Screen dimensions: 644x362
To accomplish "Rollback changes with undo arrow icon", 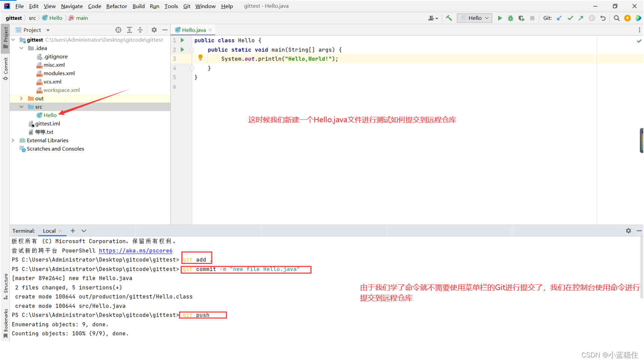I will point(603,18).
